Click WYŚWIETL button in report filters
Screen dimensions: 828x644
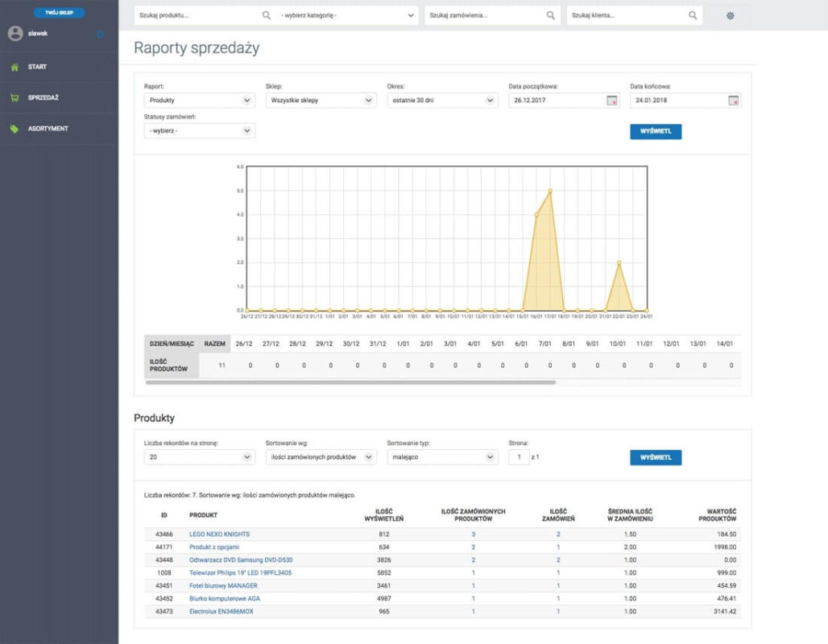(656, 131)
